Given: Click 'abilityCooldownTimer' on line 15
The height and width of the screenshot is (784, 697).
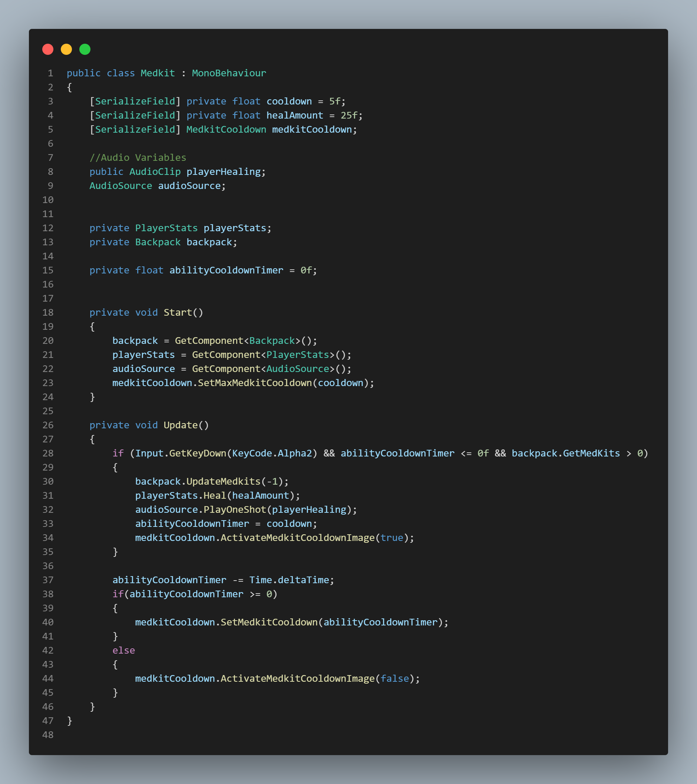Looking at the screenshot, I should [227, 270].
